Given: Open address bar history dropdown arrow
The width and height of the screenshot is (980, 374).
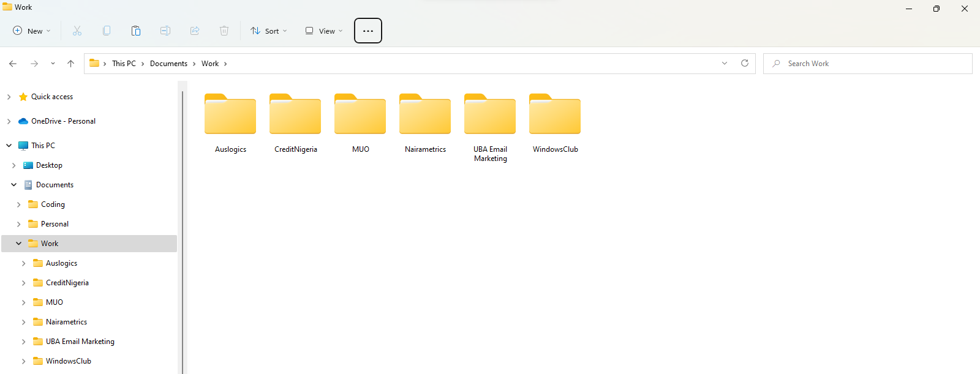Looking at the screenshot, I should 725,64.
